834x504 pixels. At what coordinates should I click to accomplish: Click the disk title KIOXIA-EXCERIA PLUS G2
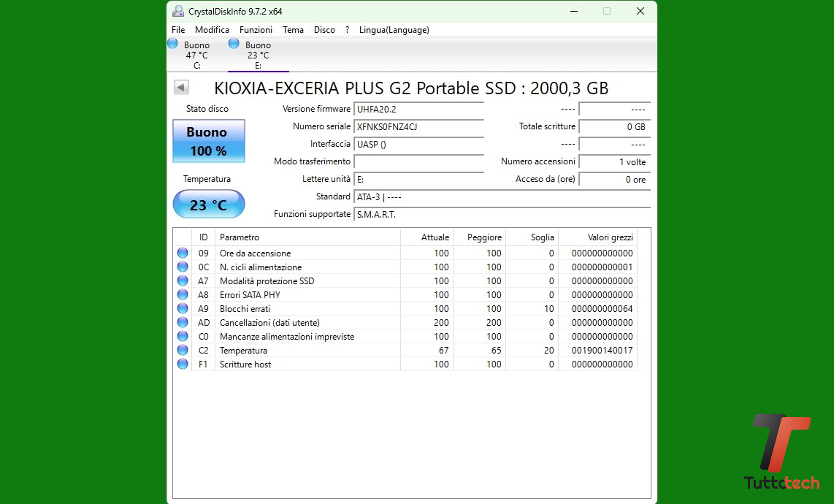pos(410,88)
